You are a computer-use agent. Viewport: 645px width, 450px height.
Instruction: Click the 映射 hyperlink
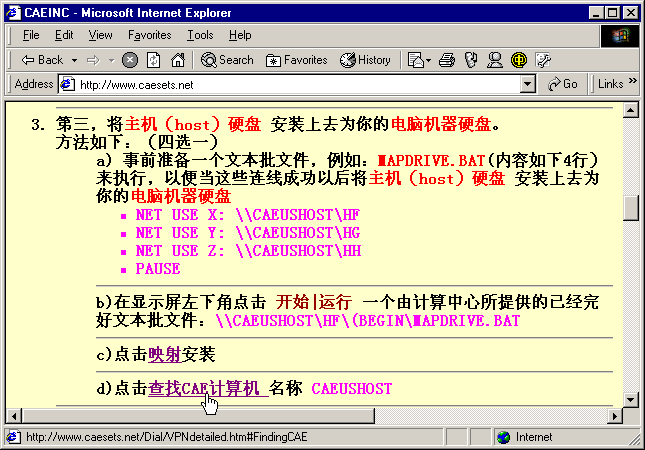pyautogui.click(x=164, y=354)
